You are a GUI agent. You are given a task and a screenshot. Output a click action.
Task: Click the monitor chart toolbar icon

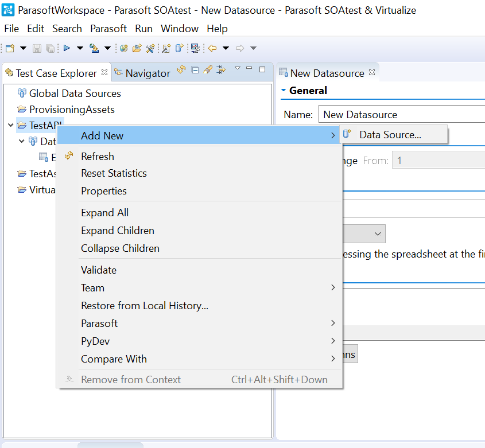tap(195, 48)
